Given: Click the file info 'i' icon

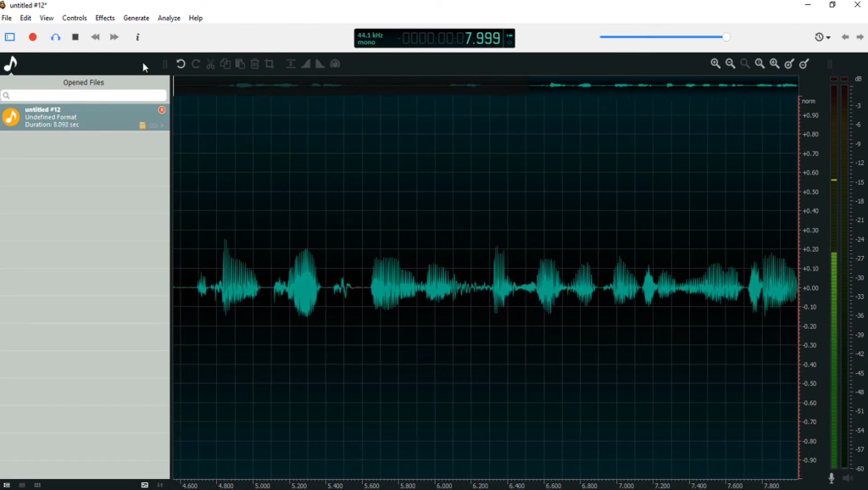Looking at the screenshot, I should point(137,37).
